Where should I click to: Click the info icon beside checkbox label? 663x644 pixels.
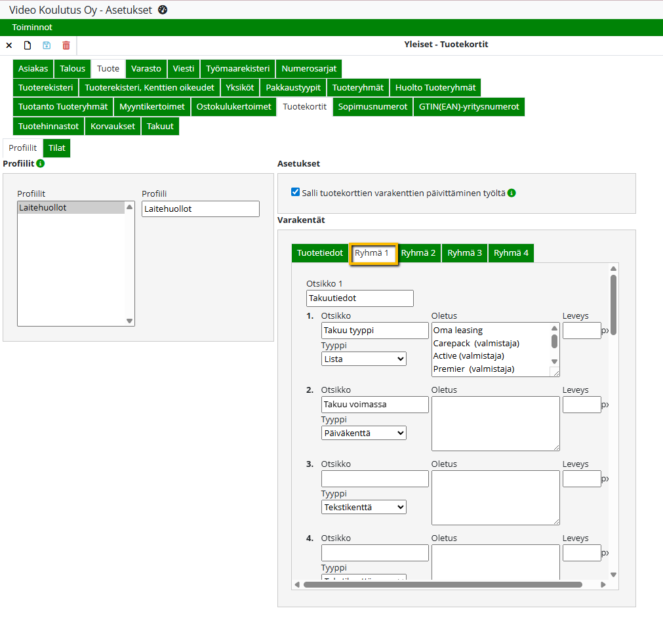tap(512, 193)
